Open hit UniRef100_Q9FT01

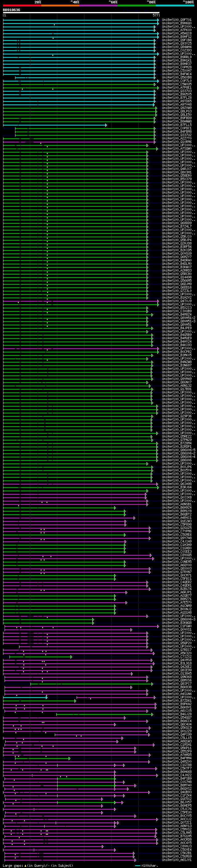[x=177, y=20]
